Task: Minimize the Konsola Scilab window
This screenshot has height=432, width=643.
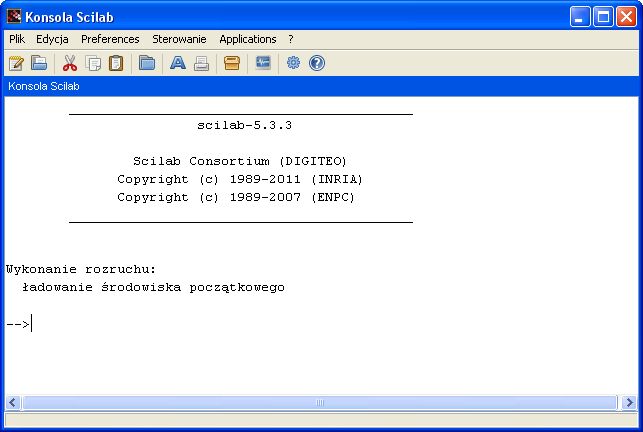Action: [x=580, y=17]
